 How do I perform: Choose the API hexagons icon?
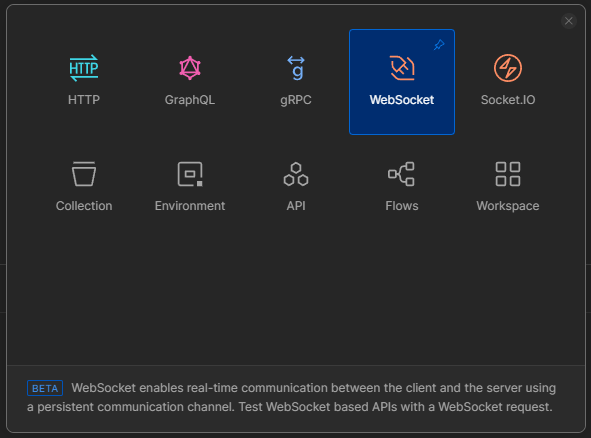296,174
